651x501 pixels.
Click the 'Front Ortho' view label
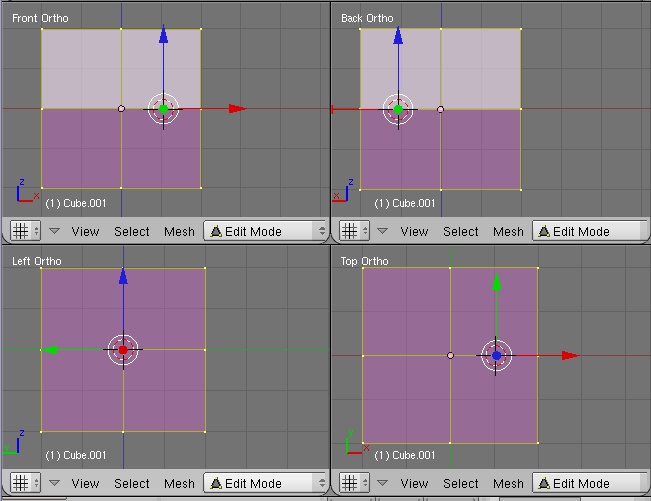tap(40, 18)
